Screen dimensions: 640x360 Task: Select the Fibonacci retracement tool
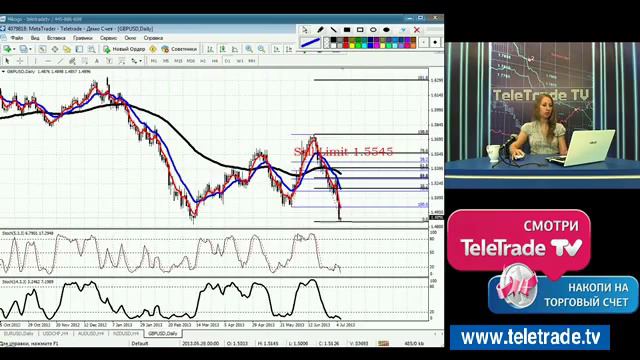[84, 61]
